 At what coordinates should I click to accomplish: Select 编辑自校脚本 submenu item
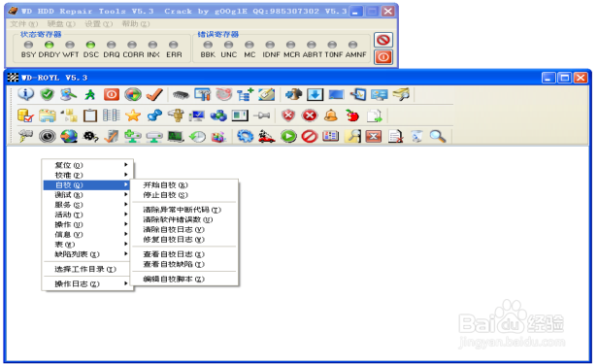(184, 279)
